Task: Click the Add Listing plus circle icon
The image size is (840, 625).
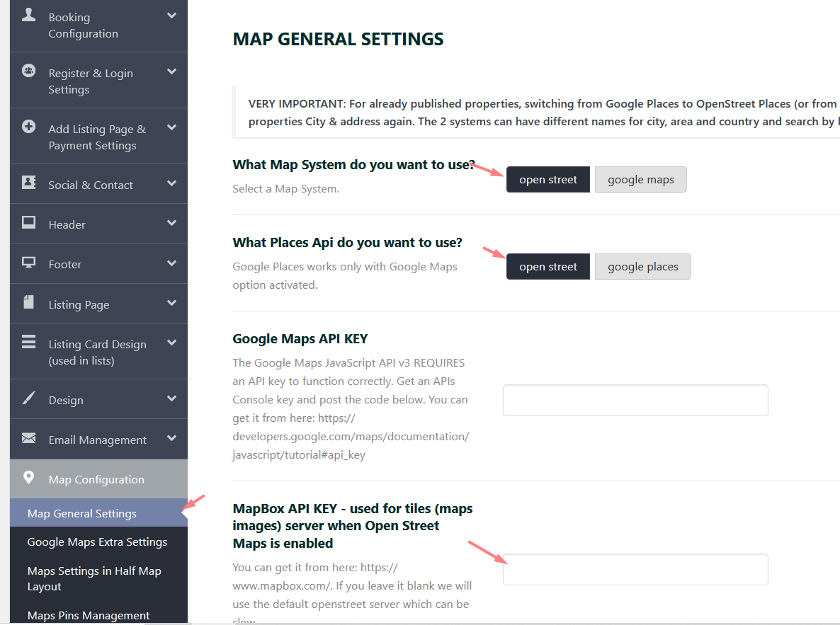Action: [x=28, y=127]
